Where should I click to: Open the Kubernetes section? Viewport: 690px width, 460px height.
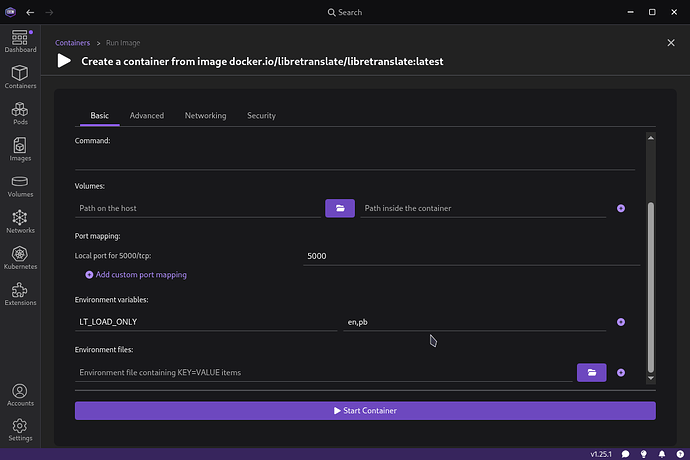19,258
